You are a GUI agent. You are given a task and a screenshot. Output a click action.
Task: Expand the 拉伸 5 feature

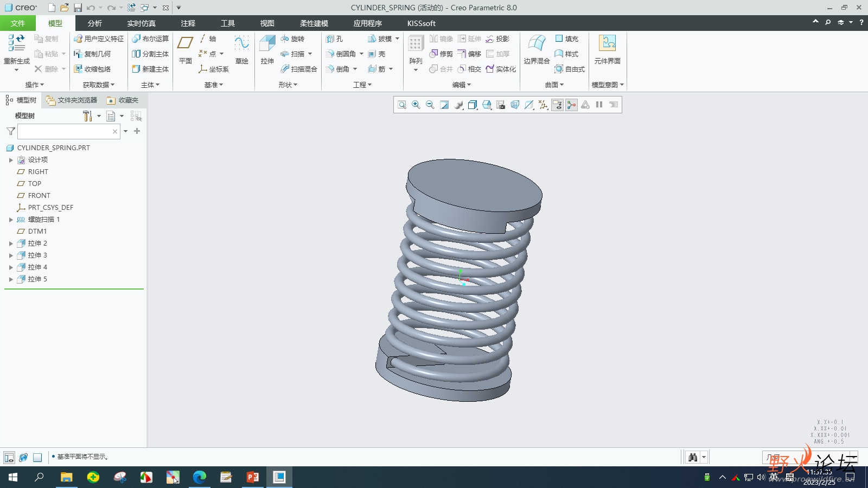click(11, 279)
